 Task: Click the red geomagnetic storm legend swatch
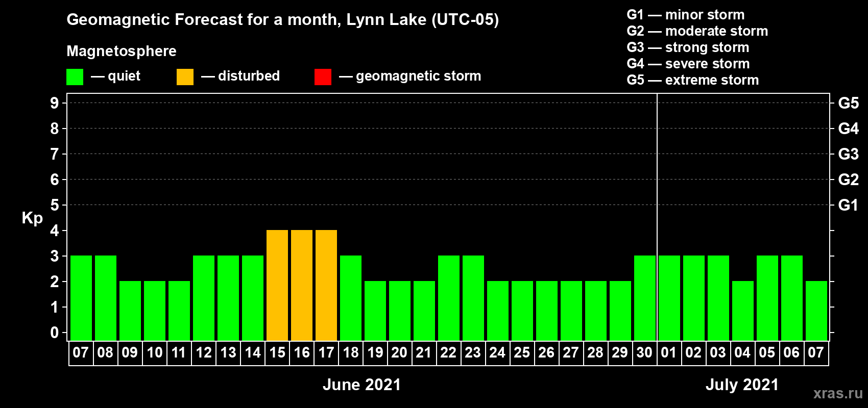coord(323,77)
